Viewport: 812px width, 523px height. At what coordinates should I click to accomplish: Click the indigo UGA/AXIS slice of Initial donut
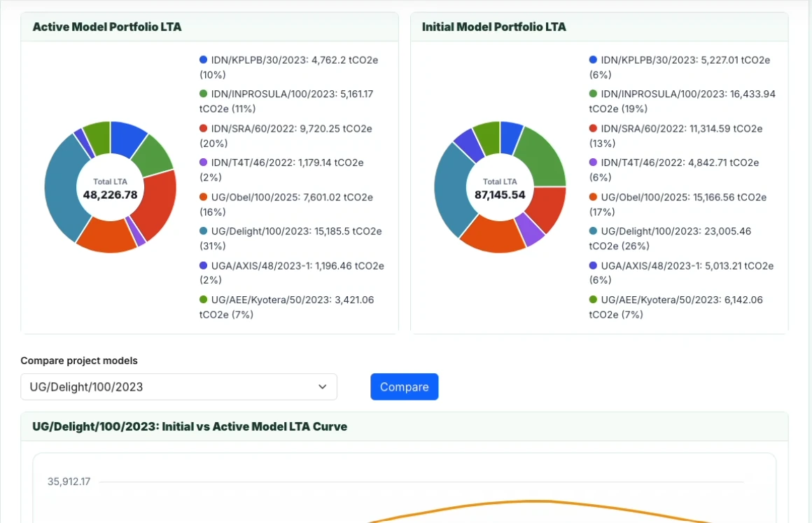click(469, 144)
